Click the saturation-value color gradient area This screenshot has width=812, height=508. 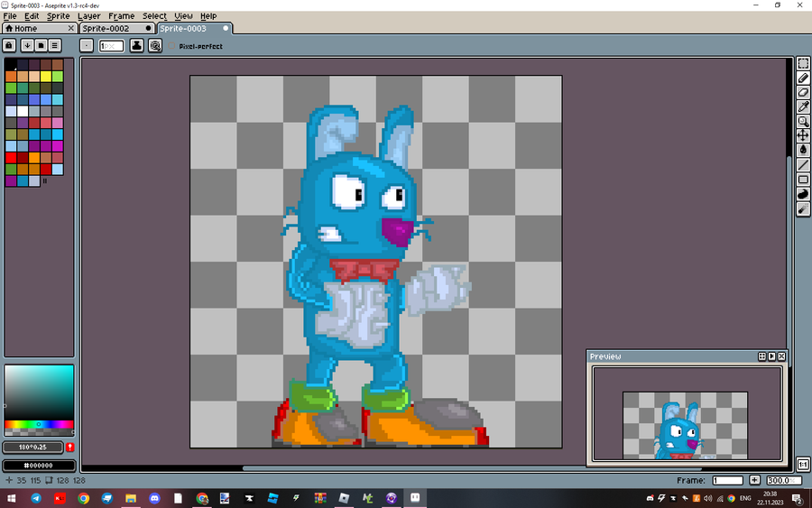tap(39, 393)
